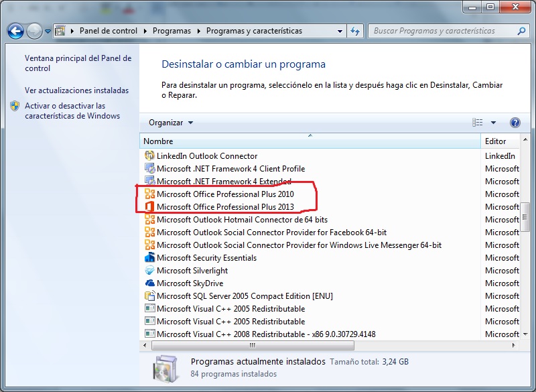Screen dimensions: 536x392
Task: Select Microsoft Security Essentials entry
Action: point(206,257)
